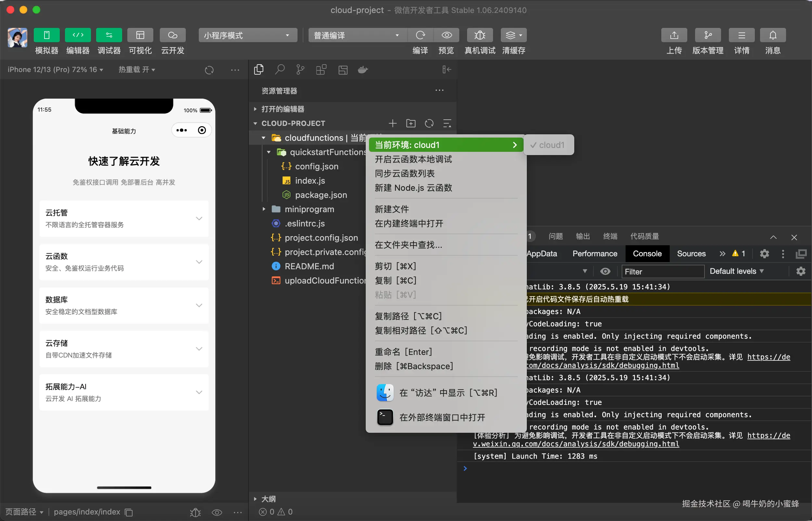Open the cloud development (云开发) panel
Screen dimensions: 812x521
point(172,35)
